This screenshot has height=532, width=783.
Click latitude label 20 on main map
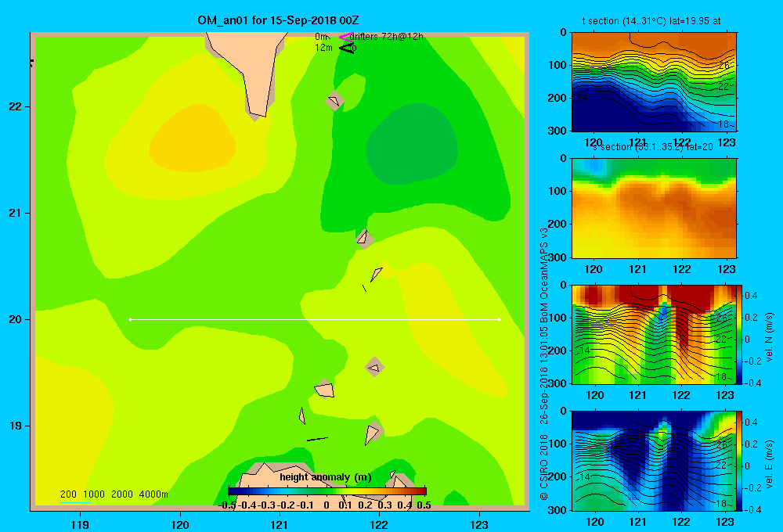point(15,319)
